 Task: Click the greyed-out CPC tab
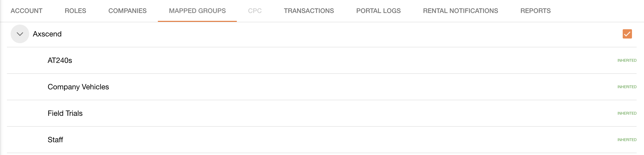pos(254,11)
